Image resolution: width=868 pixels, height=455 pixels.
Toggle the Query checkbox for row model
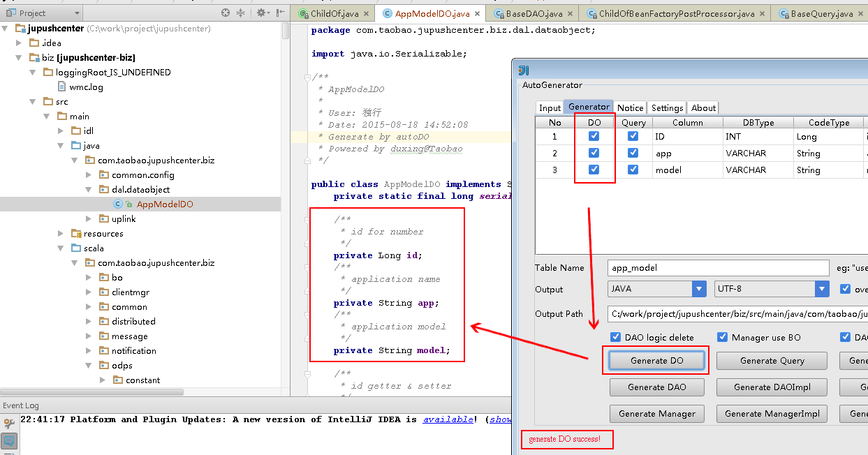633,170
